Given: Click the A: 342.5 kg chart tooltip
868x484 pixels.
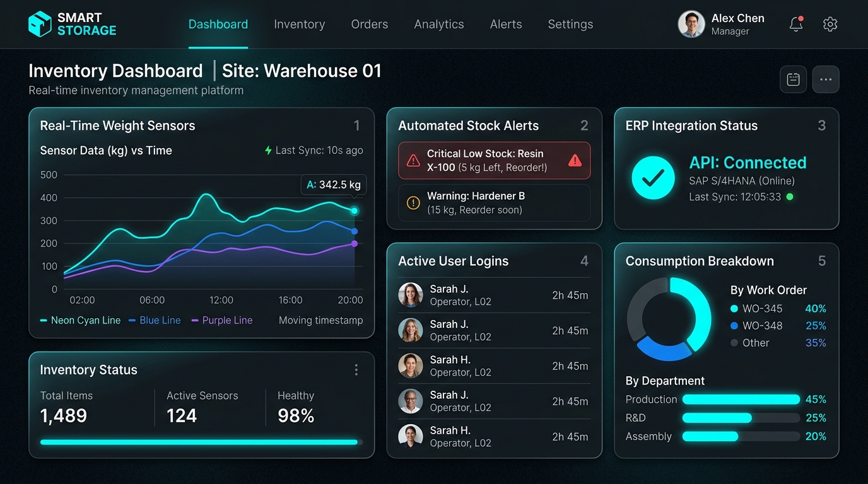Looking at the screenshot, I should tap(334, 185).
